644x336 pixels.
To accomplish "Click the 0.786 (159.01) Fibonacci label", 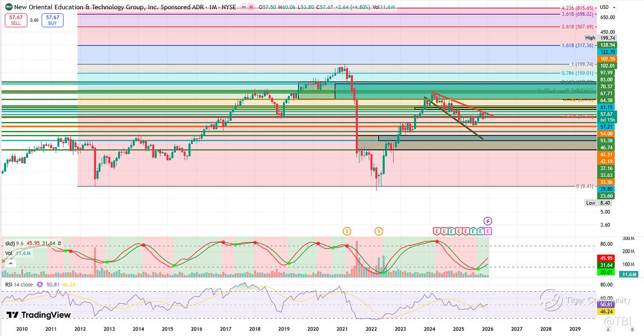I will [577, 73].
